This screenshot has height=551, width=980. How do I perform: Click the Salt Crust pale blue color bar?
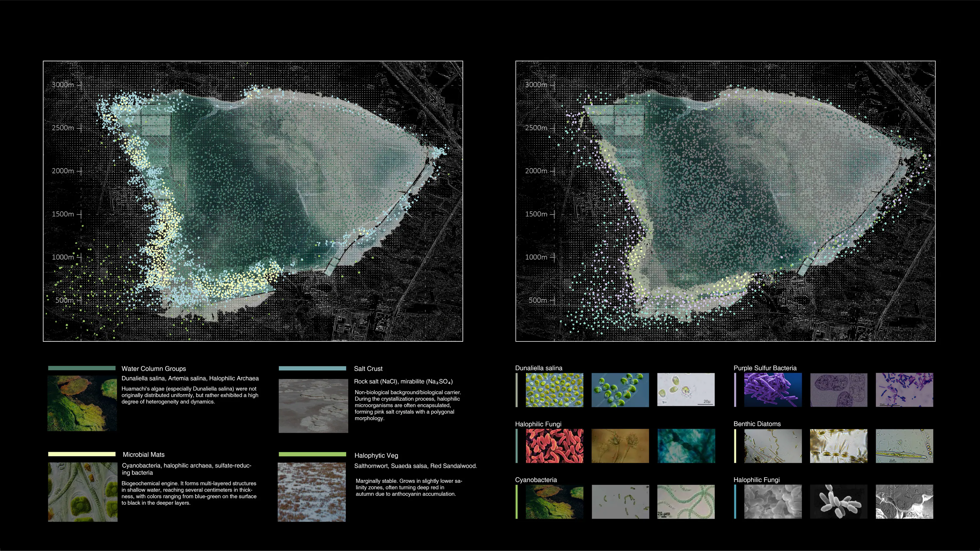click(312, 368)
